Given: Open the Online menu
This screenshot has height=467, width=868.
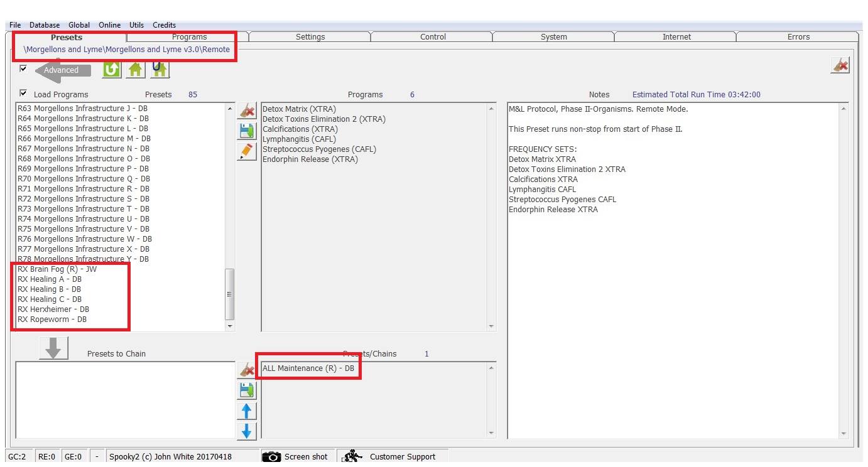Looking at the screenshot, I should (x=109, y=25).
